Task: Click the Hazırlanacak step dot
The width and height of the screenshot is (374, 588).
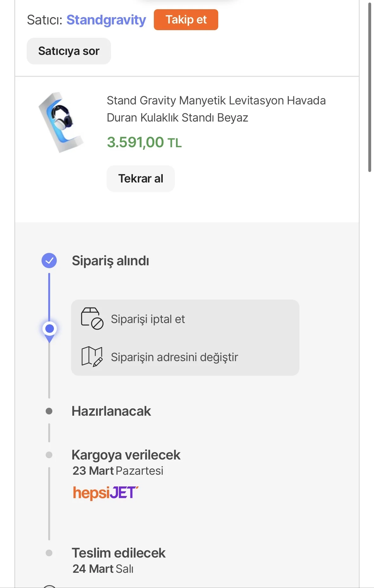Action: [x=49, y=411]
